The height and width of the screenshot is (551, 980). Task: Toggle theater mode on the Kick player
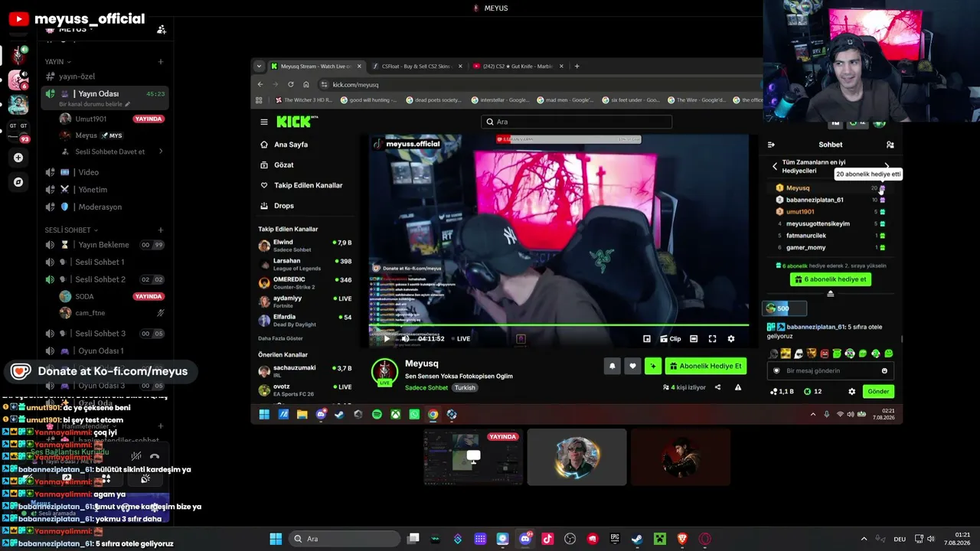pyautogui.click(x=694, y=338)
